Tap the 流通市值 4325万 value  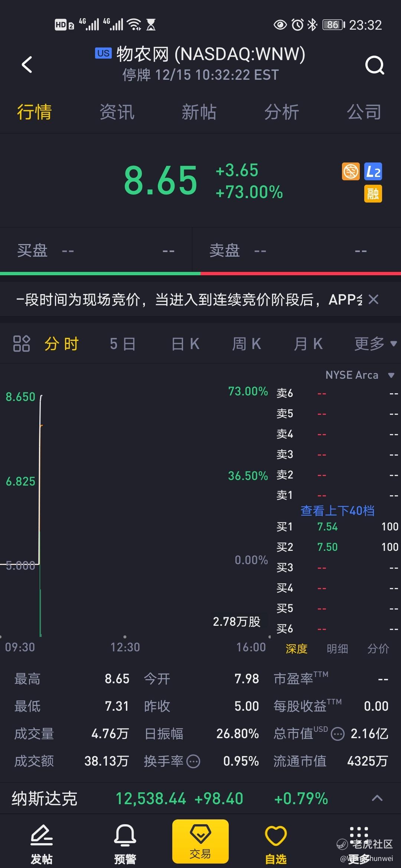tap(368, 761)
